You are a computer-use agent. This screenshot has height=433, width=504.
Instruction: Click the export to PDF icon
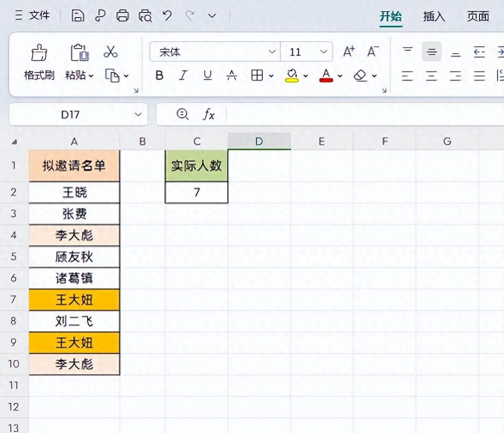pyautogui.click(x=100, y=15)
